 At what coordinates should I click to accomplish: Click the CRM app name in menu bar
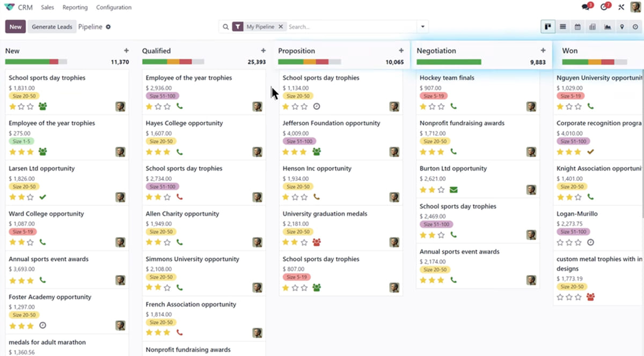click(25, 8)
